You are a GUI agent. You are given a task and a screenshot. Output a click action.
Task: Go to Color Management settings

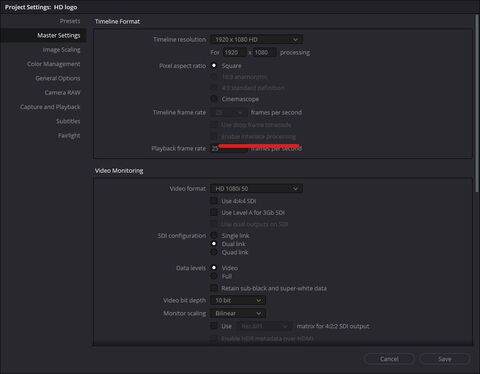click(x=54, y=64)
